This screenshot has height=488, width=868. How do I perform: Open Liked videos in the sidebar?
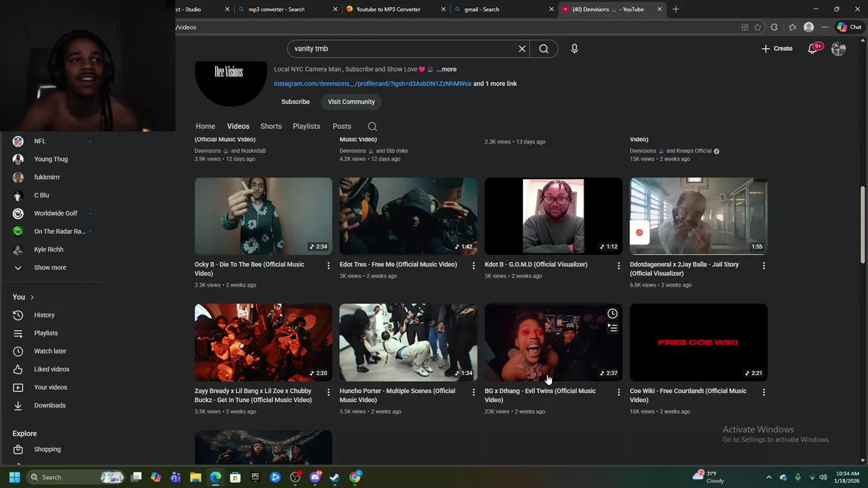(52, 369)
